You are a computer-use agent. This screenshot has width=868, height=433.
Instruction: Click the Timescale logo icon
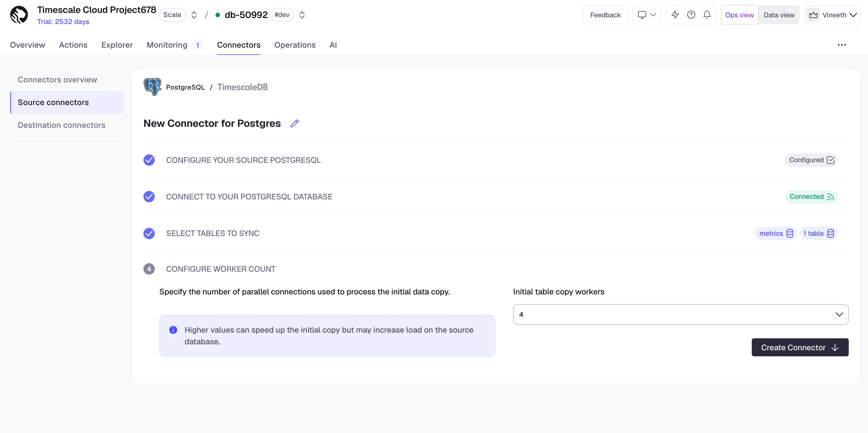pyautogui.click(x=19, y=15)
